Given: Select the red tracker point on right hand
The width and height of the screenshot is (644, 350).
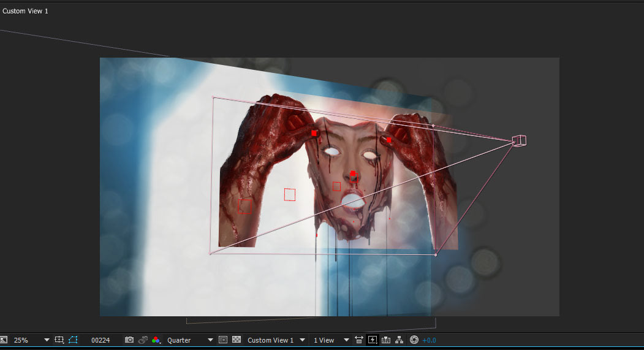Looking at the screenshot, I should pos(388,140).
